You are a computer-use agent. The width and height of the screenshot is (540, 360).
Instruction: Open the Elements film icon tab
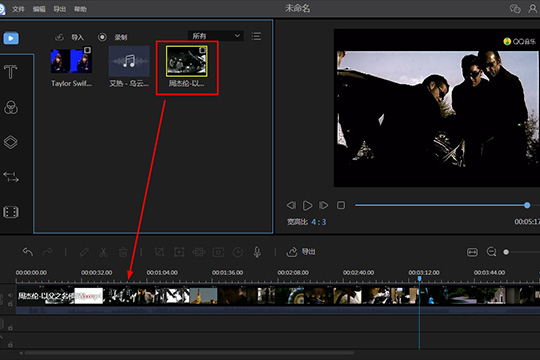pos(11,212)
